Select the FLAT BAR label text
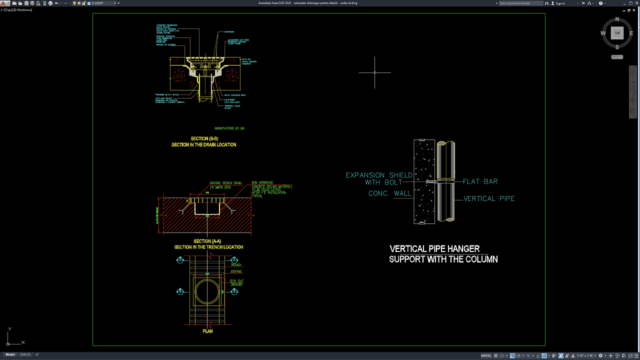This screenshot has width=640, height=360. [x=480, y=181]
